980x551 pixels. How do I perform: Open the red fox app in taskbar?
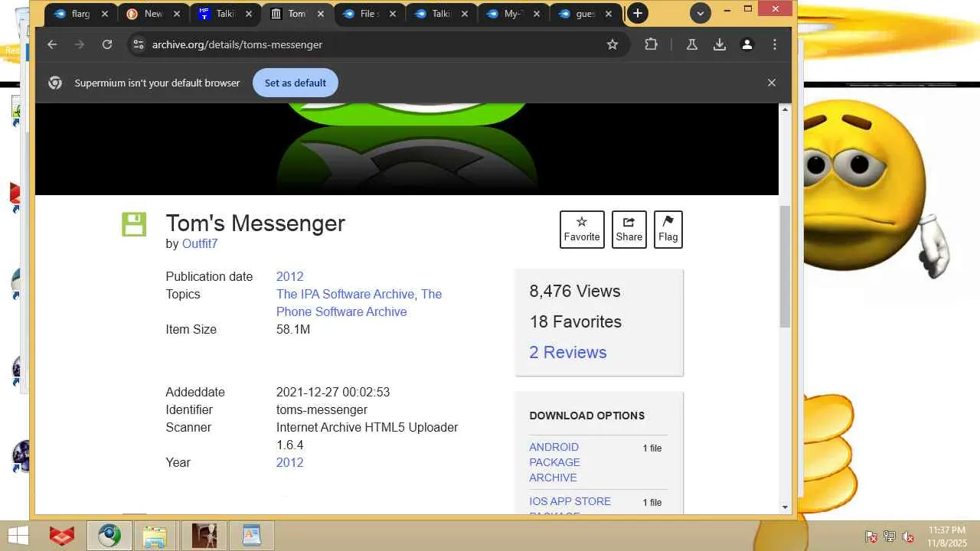click(x=62, y=536)
